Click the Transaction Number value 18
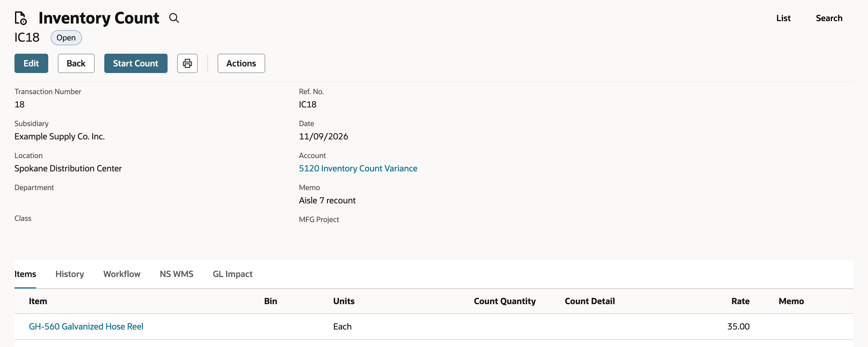 pos(20,104)
